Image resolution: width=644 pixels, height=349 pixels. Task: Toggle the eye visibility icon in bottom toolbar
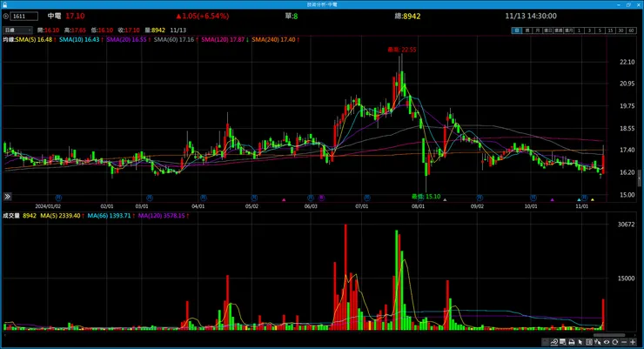pos(607,342)
